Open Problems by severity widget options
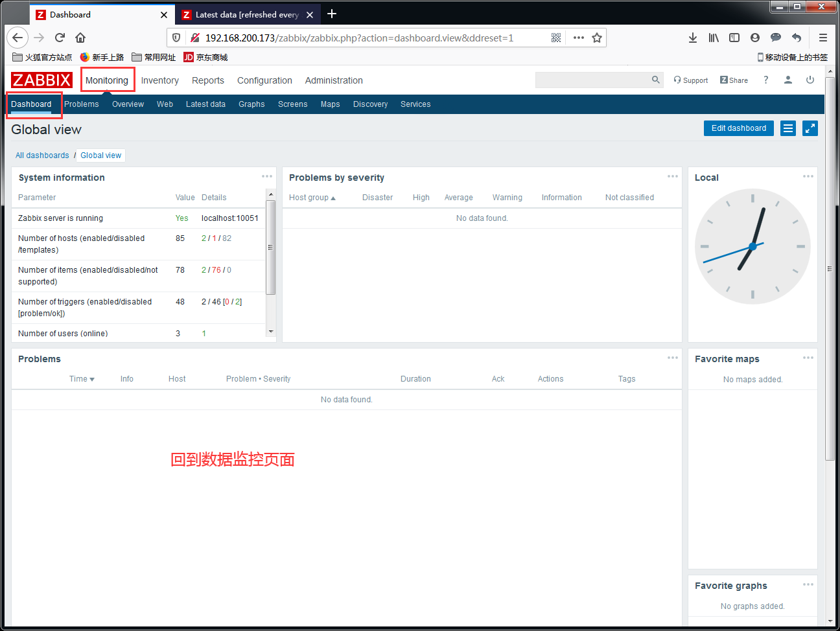Image resolution: width=840 pixels, height=631 pixels. click(x=673, y=176)
